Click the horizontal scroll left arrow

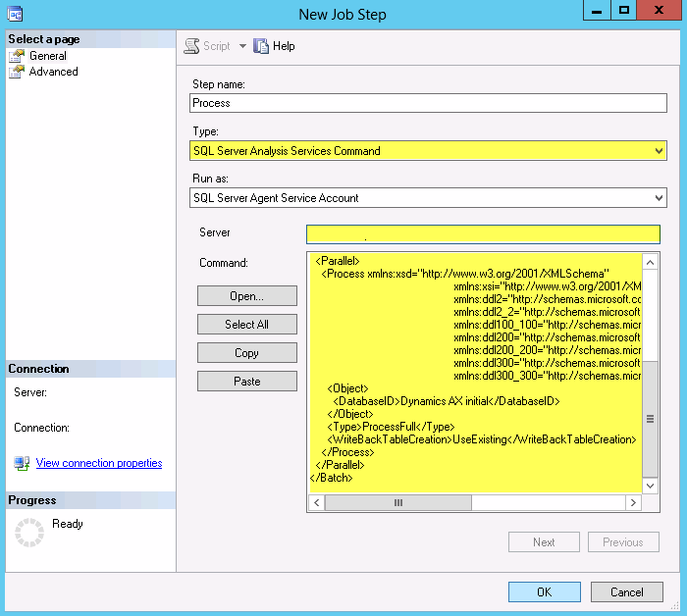click(316, 502)
